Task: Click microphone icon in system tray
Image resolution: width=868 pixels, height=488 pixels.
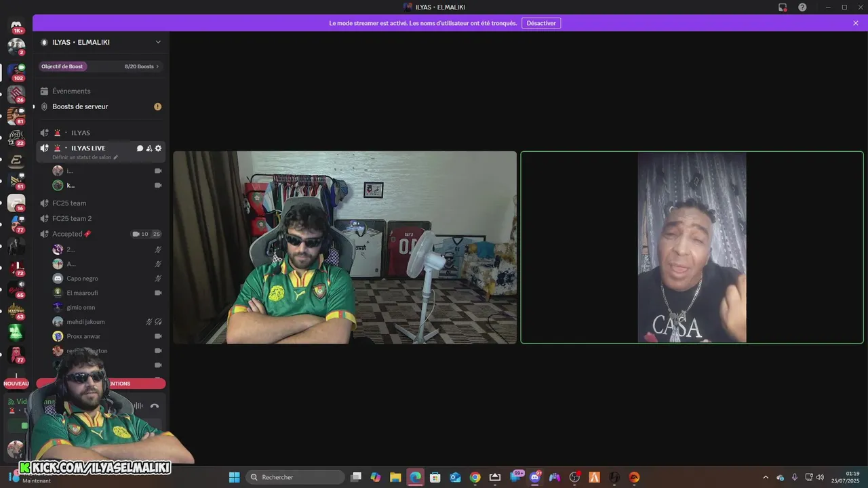Action: tap(794, 477)
